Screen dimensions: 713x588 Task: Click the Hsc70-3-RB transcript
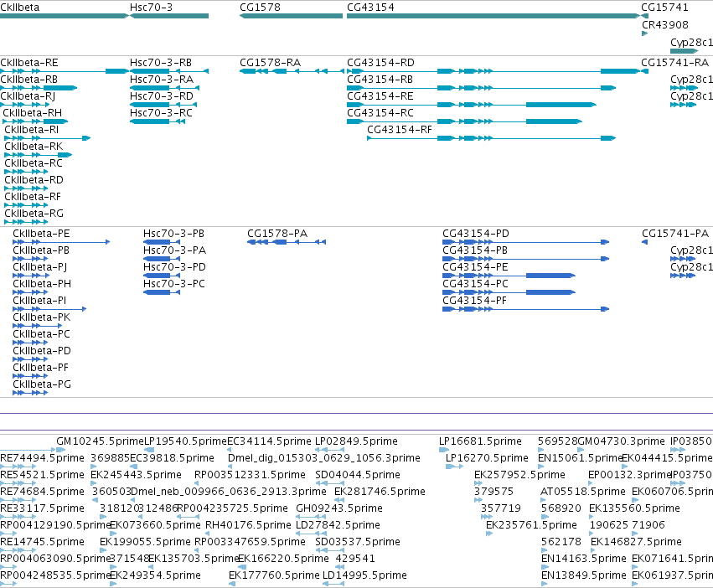pyautogui.click(x=169, y=71)
